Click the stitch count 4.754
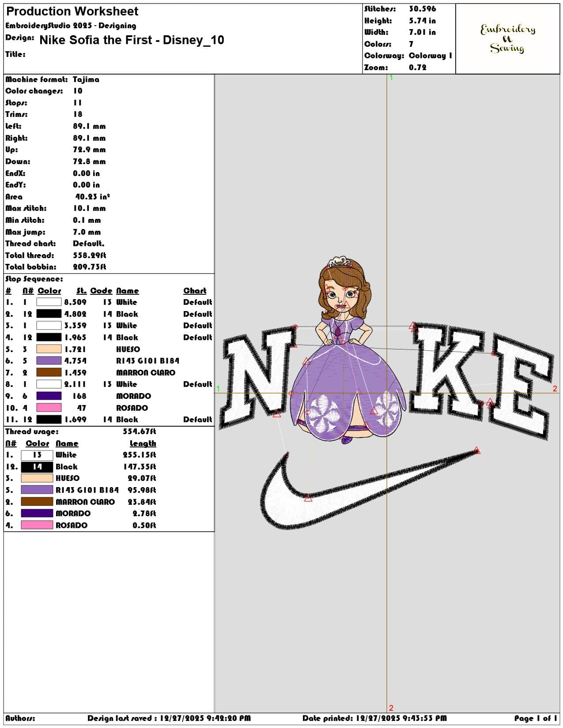Viewport: 563px width, 728px height. click(x=76, y=361)
